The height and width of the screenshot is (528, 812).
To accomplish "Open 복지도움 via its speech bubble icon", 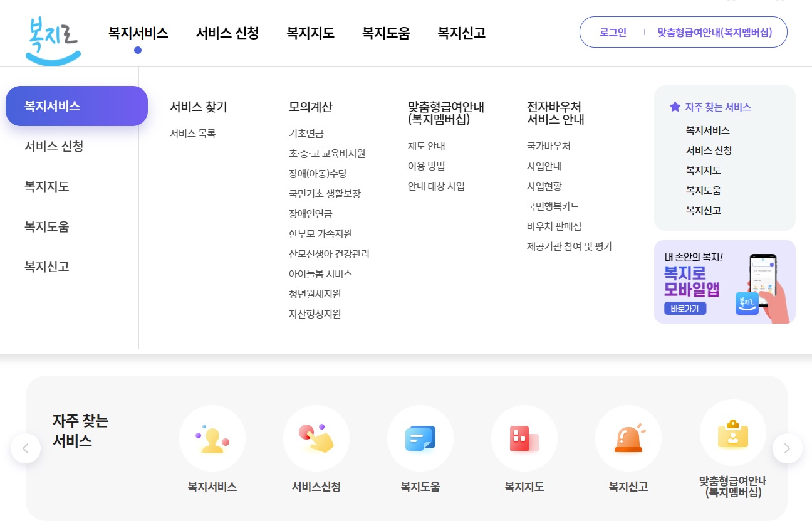I will tap(420, 438).
